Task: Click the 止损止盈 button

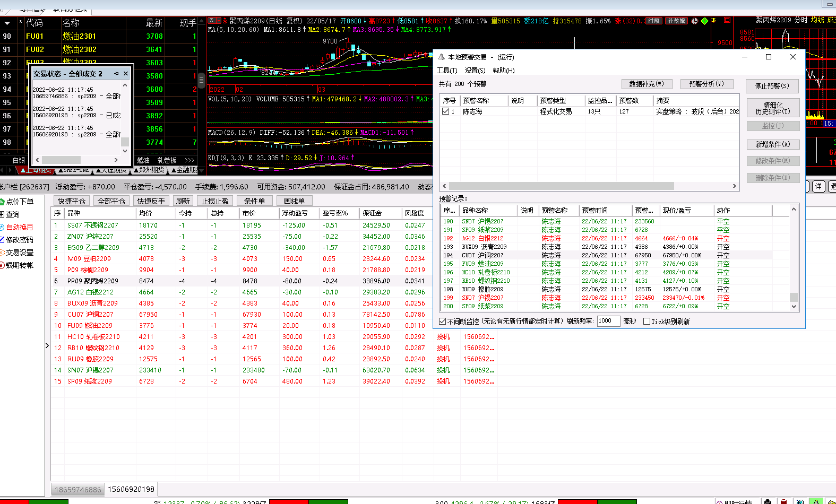Action: click(215, 201)
